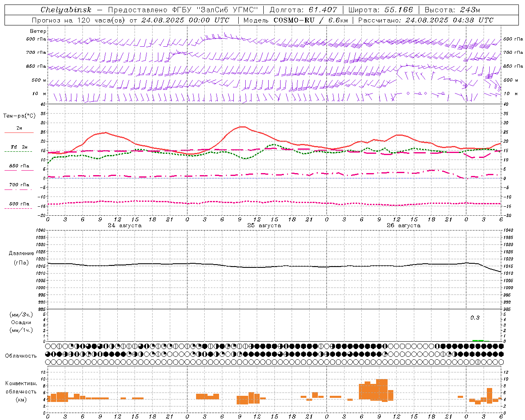Click the '25 августа' date label
Screen dimensions: 525x420
(264, 226)
